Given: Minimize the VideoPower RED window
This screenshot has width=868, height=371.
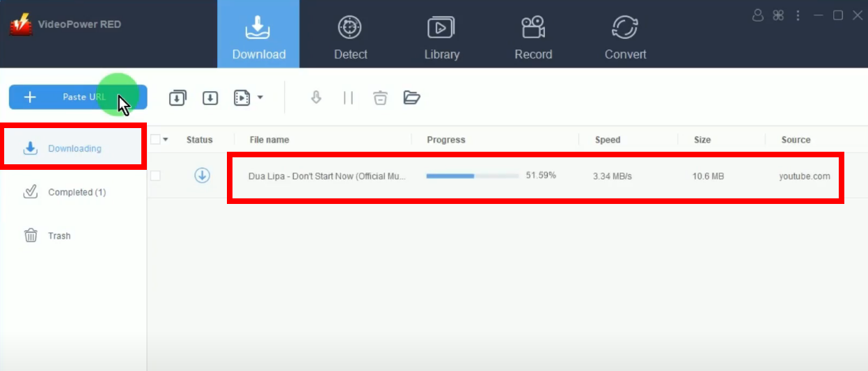Looking at the screenshot, I should pos(819,15).
